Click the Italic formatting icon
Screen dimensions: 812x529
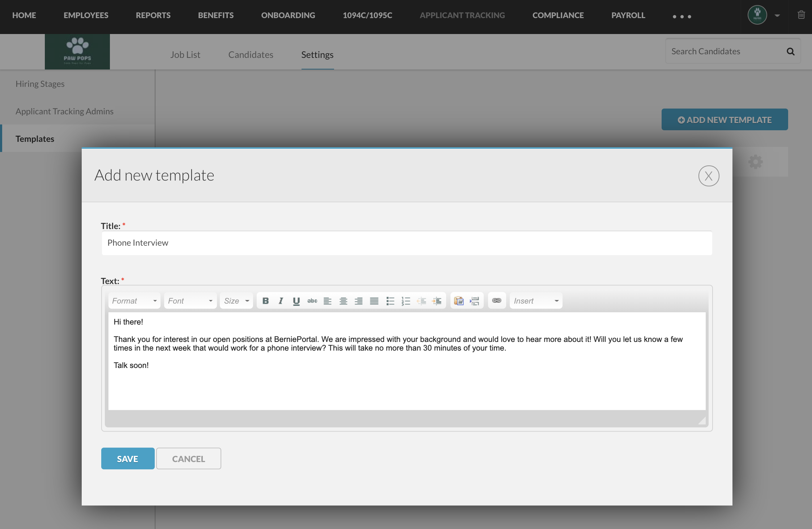280,301
